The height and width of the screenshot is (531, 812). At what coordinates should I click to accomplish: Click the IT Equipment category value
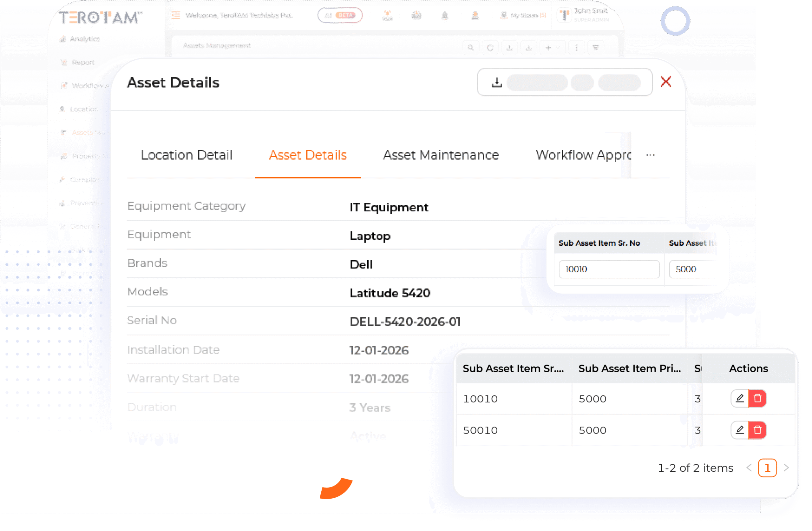click(x=389, y=208)
